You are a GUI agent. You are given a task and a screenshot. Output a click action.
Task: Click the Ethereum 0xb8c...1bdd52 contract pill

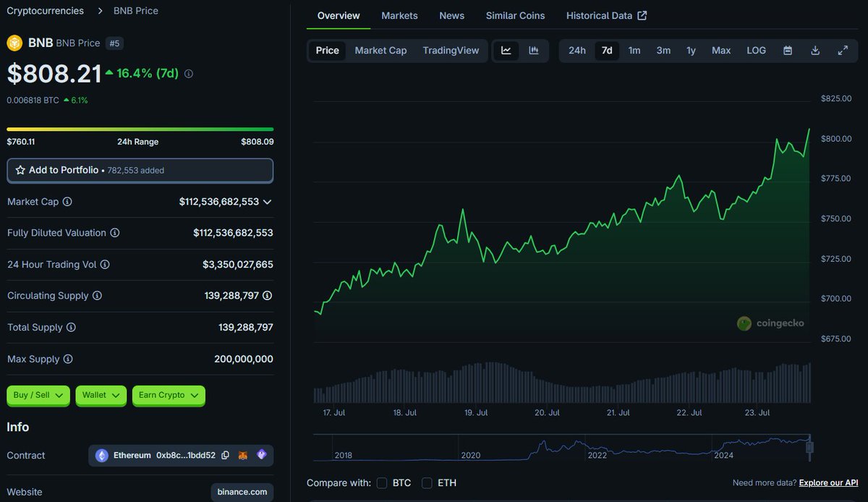pyautogui.click(x=182, y=456)
